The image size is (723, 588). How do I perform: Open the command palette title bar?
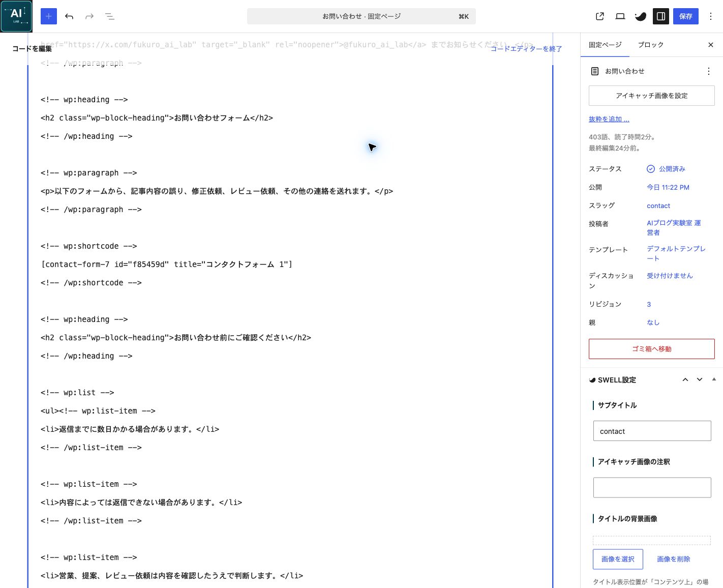click(x=361, y=16)
